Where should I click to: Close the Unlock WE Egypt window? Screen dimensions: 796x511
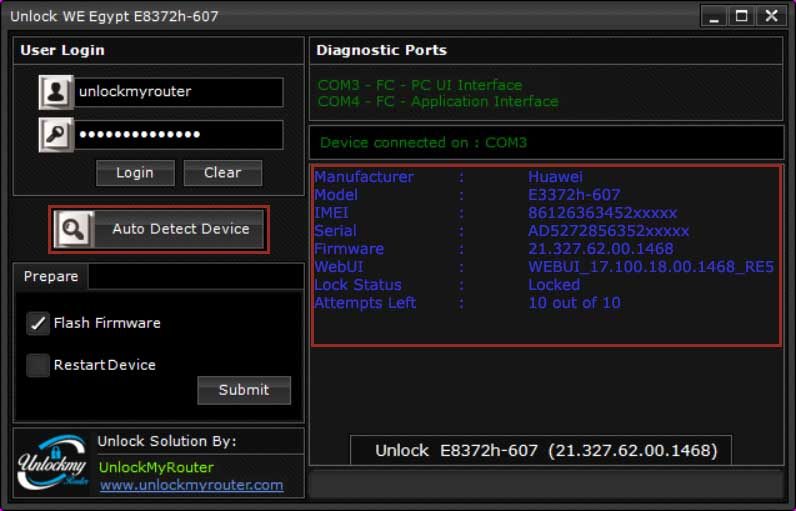pyautogui.click(x=772, y=16)
